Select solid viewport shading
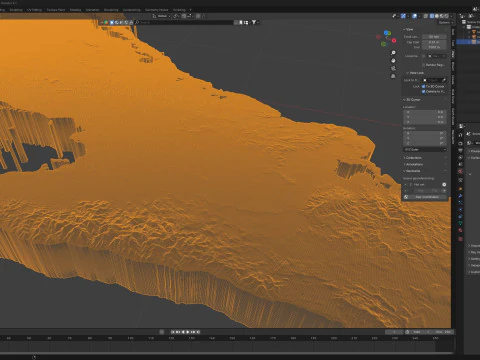 437,16
